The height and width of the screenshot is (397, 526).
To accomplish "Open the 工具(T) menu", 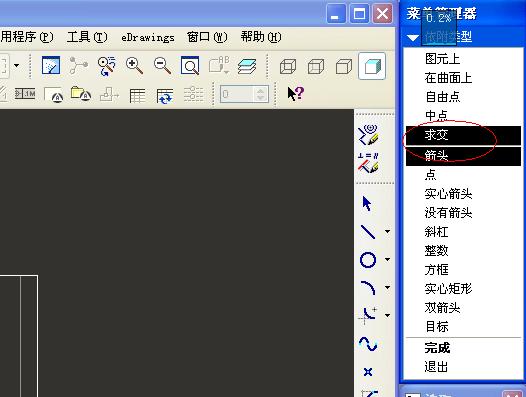I will [87, 37].
